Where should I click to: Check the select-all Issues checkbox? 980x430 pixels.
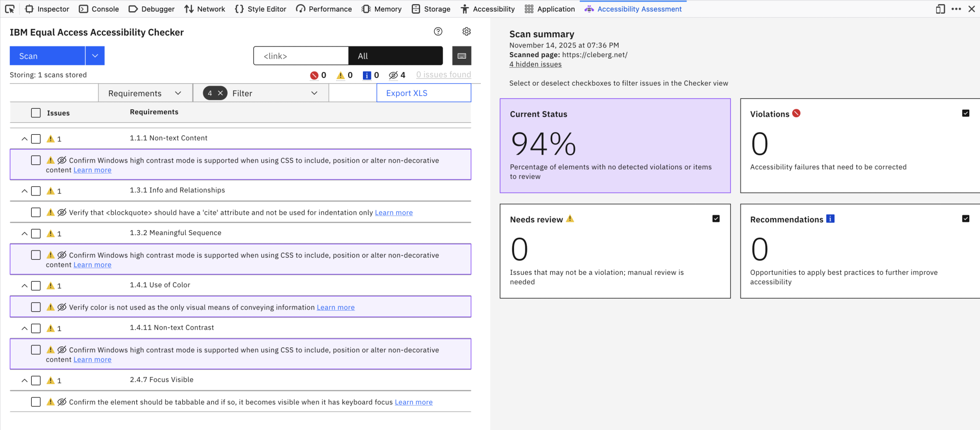(x=36, y=113)
